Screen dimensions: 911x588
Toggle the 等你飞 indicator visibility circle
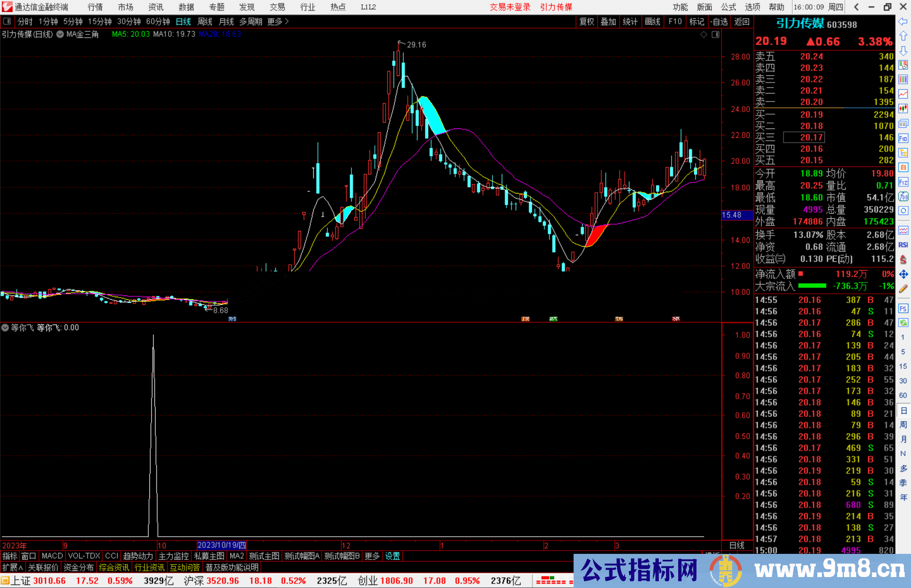click(x=5, y=328)
